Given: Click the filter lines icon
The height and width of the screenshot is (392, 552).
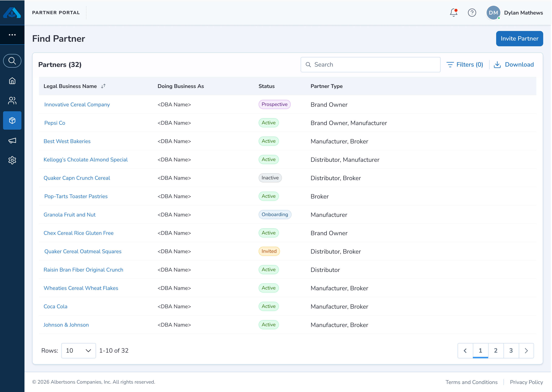Looking at the screenshot, I should [x=450, y=65].
